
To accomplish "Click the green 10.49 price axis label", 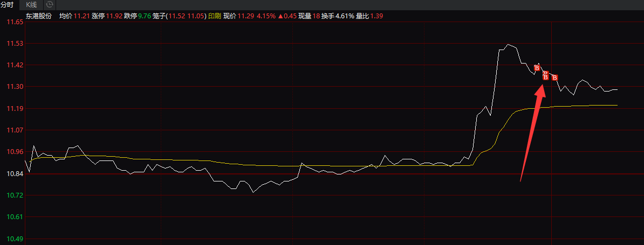I will 15,239.
